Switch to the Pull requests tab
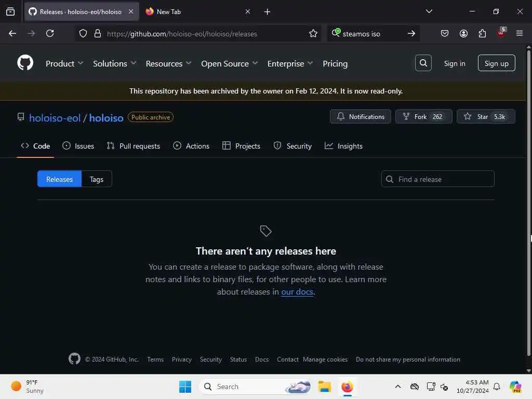The height and width of the screenshot is (399, 532). 134,146
